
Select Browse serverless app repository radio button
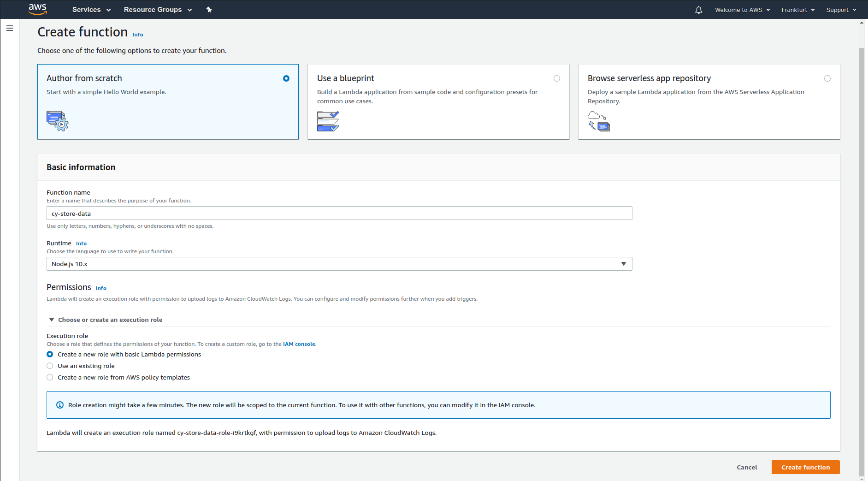tap(827, 78)
